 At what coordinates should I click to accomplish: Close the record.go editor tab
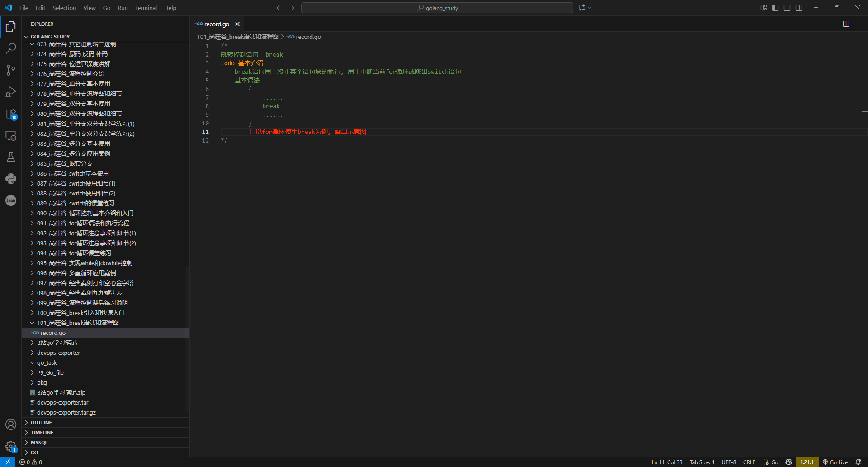(x=237, y=24)
